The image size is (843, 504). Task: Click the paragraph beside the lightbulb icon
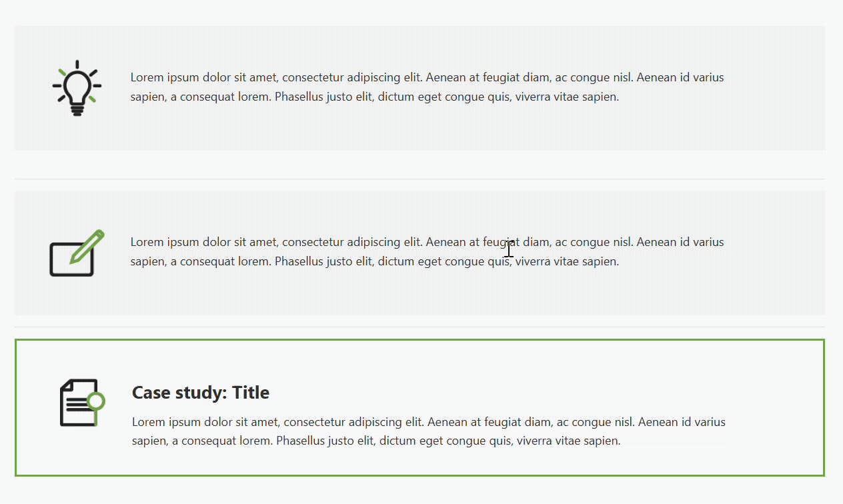427,87
